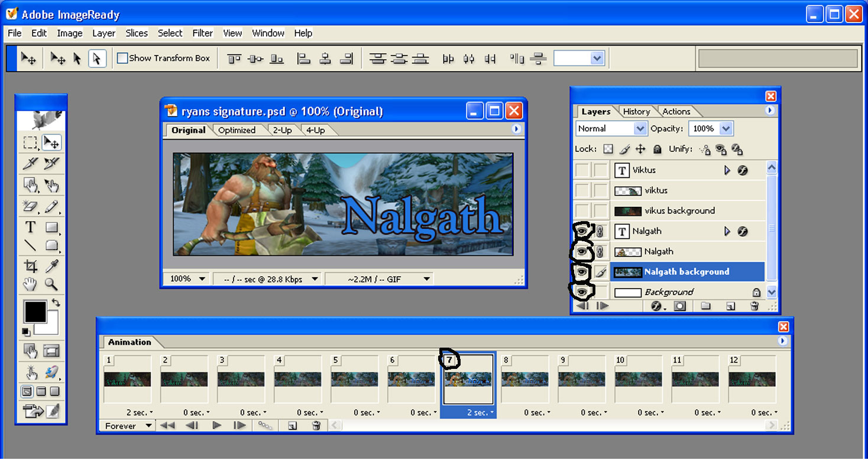
Task: Reset to default colors icon
Action: pos(27,331)
